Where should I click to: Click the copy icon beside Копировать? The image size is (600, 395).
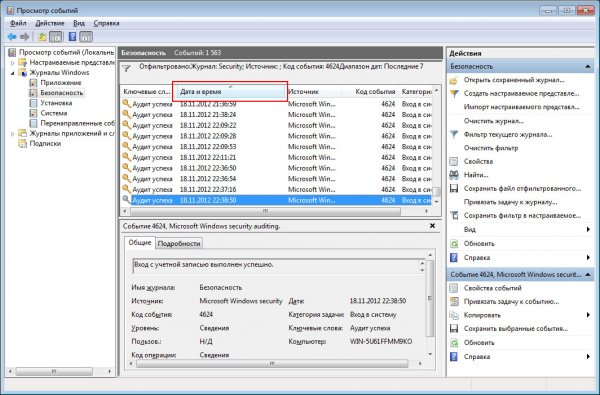(454, 315)
